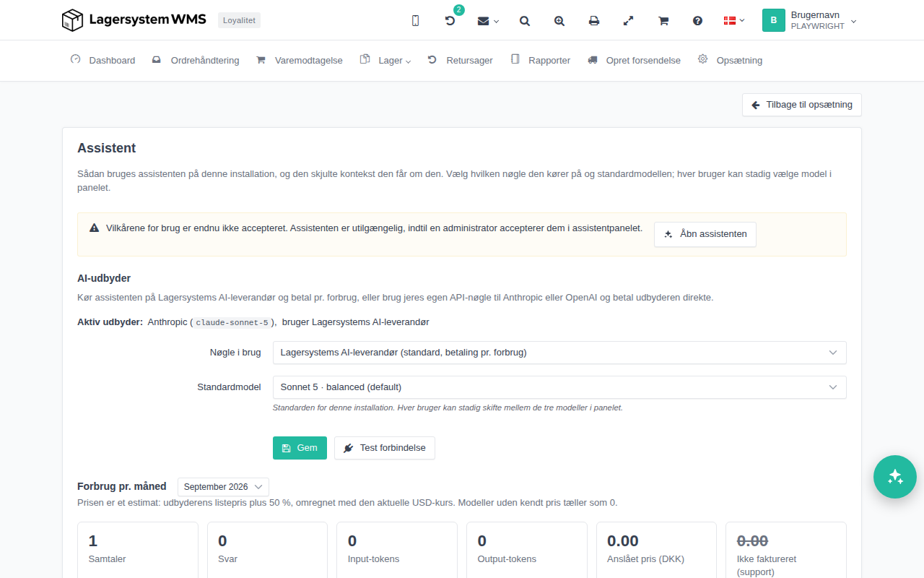Open the floating sparkle assistant button
Viewport: 924px width, 578px height.
[895, 477]
